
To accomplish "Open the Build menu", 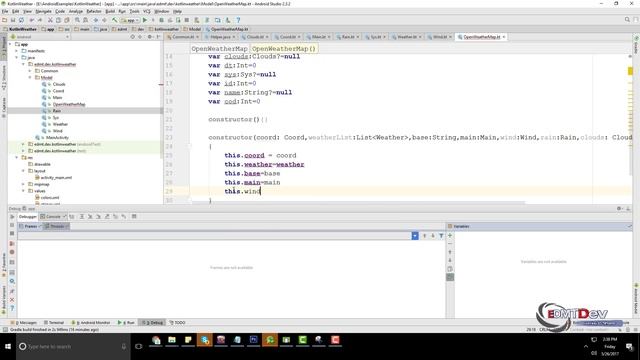I will (110, 11).
